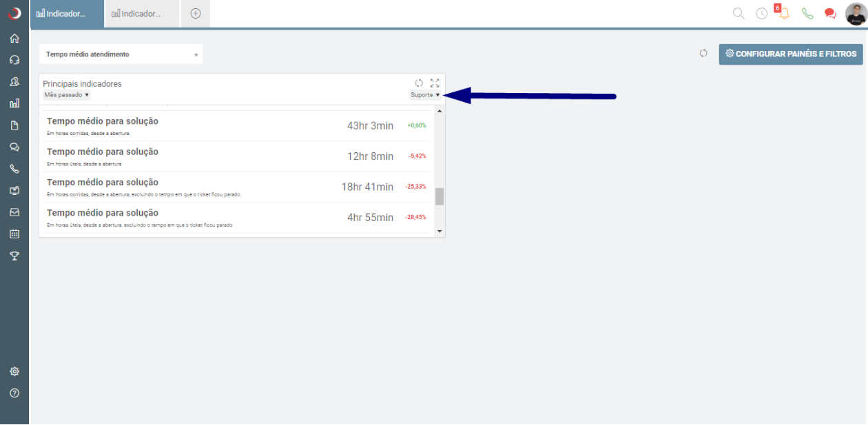Screen dimensions: 868x425
Task: Click the +0,60% variation figure
Action: [x=417, y=125]
